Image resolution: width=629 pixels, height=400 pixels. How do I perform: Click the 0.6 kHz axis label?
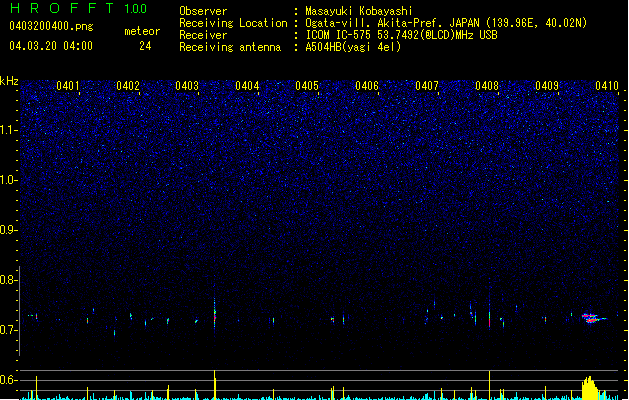8,380
